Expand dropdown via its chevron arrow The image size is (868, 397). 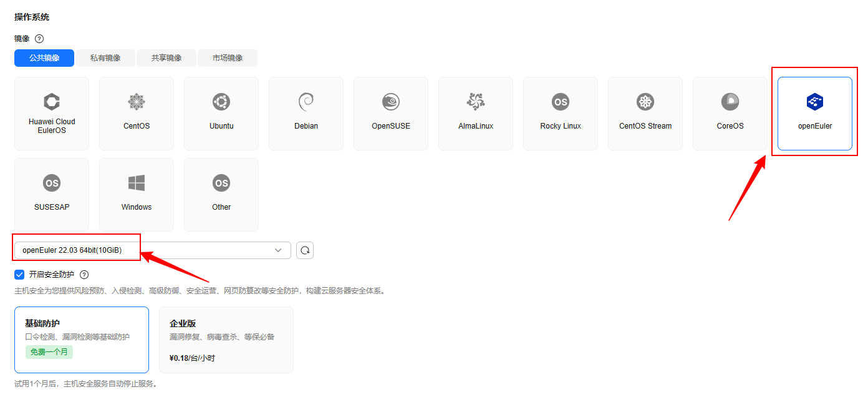point(278,250)
